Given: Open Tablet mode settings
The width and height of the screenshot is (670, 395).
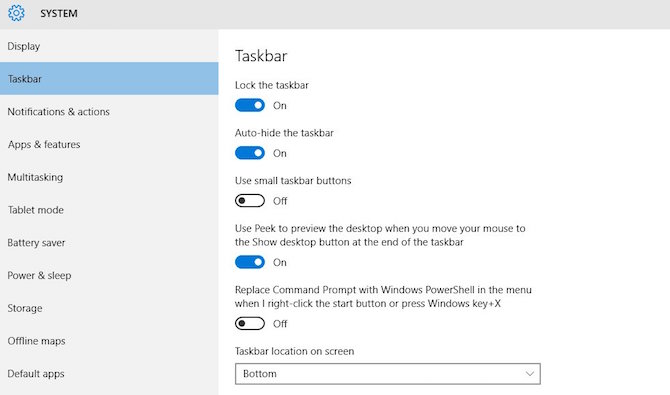Looking at the screenshot, I should 109,210.
